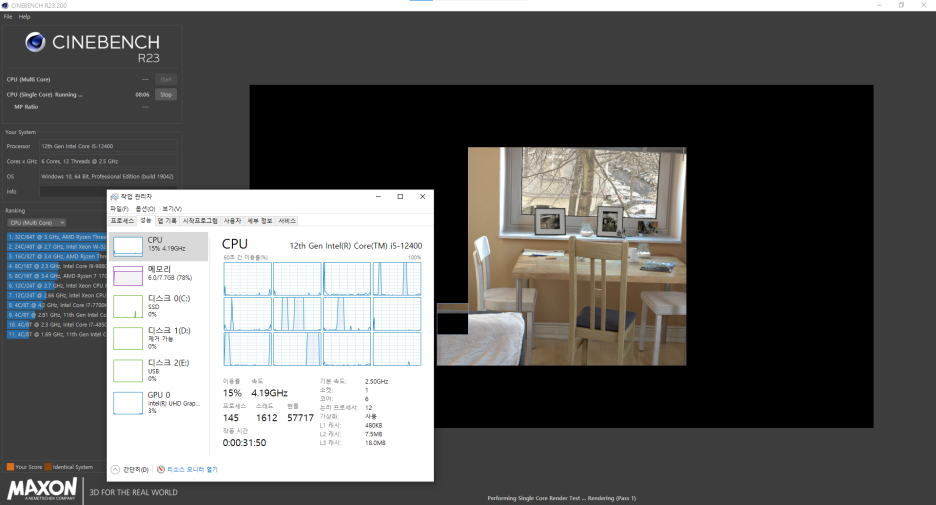Switch to the 서비스 tab
Viewport: 936px width, 505px height.
287,221
